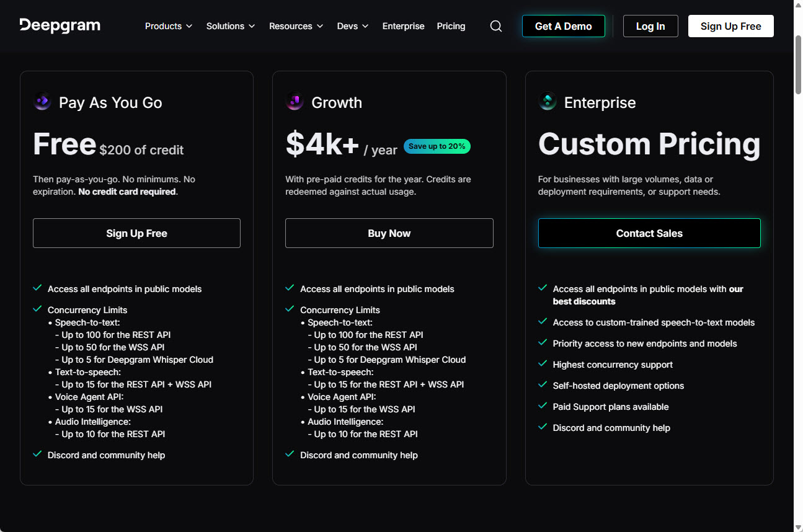Click the Buy Now button
Viewport: 803px width, 532px height.
pos(389,233)
